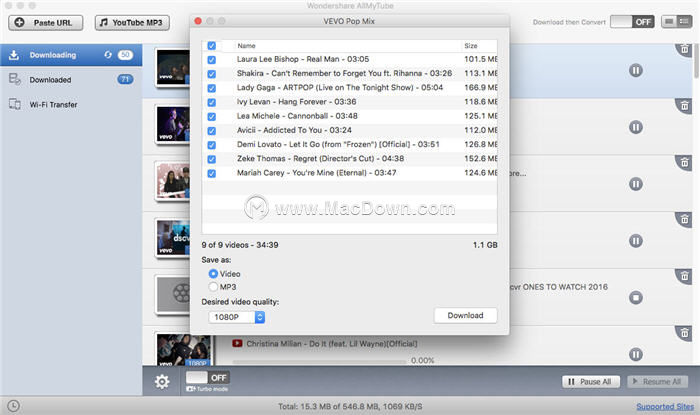Uncheck Avicii - Addicted To You
This screenshot has width=700, height=415.
tap(212, 131)
